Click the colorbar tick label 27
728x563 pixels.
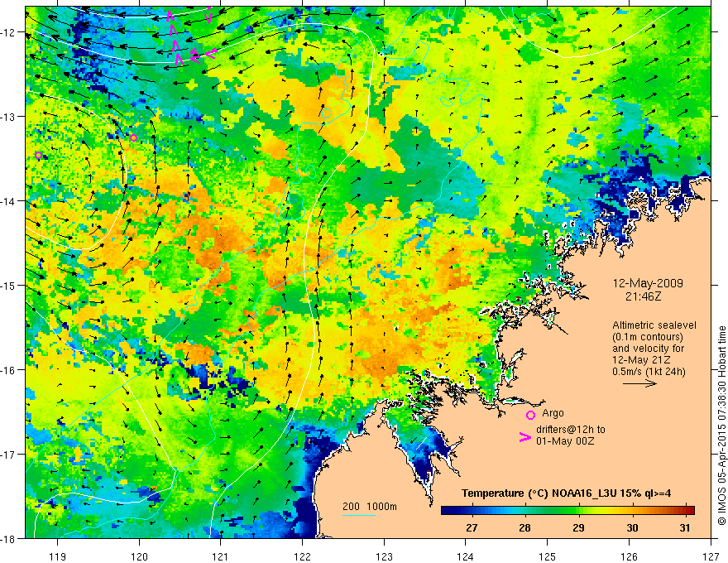(472, 527)
